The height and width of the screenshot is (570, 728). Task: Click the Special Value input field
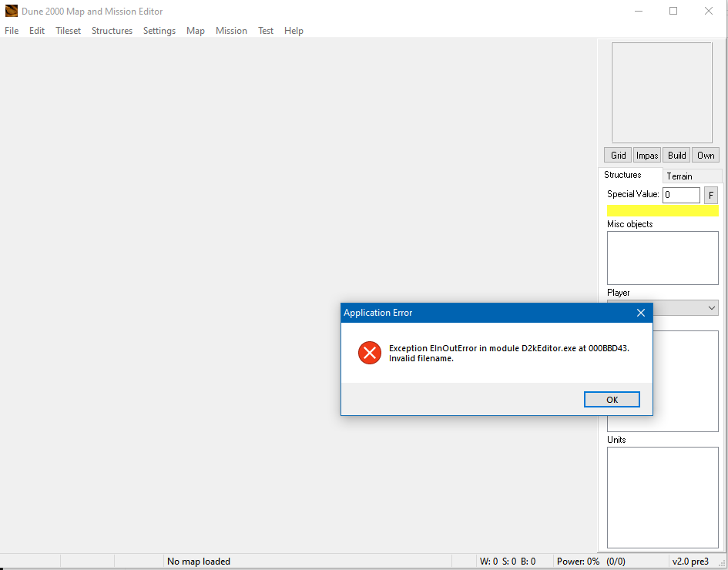[x=681, y=195]
